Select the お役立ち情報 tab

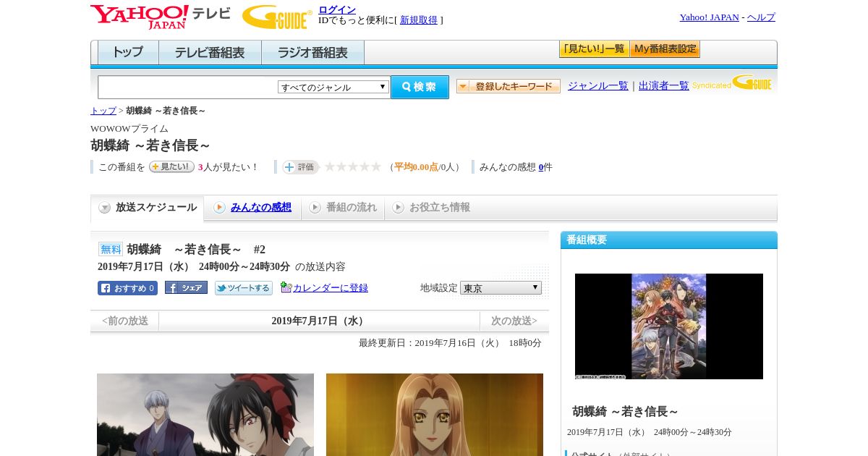[431, 208]
